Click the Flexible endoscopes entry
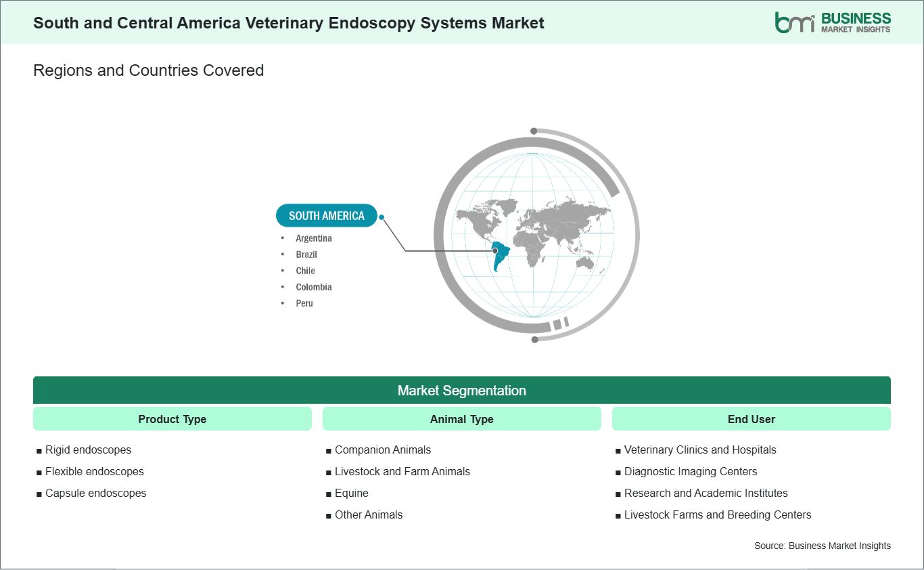This screenshot has width=924, height=570. pos(90,471)
